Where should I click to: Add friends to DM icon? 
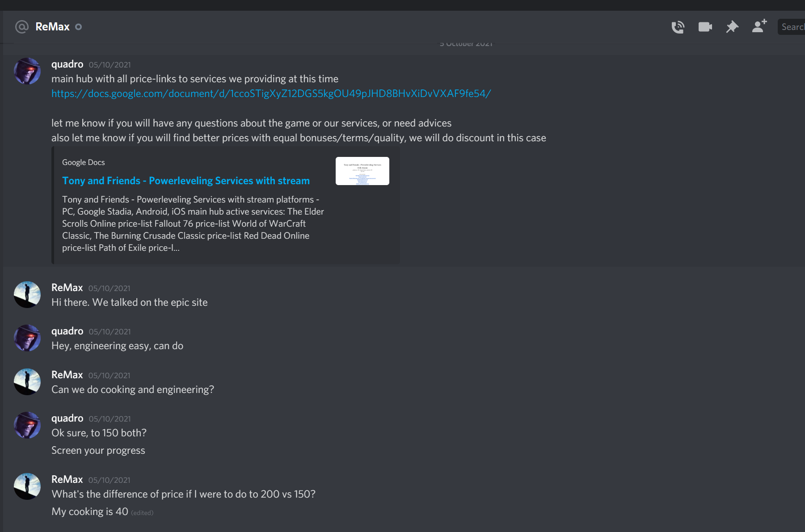(x=759, y=26)
